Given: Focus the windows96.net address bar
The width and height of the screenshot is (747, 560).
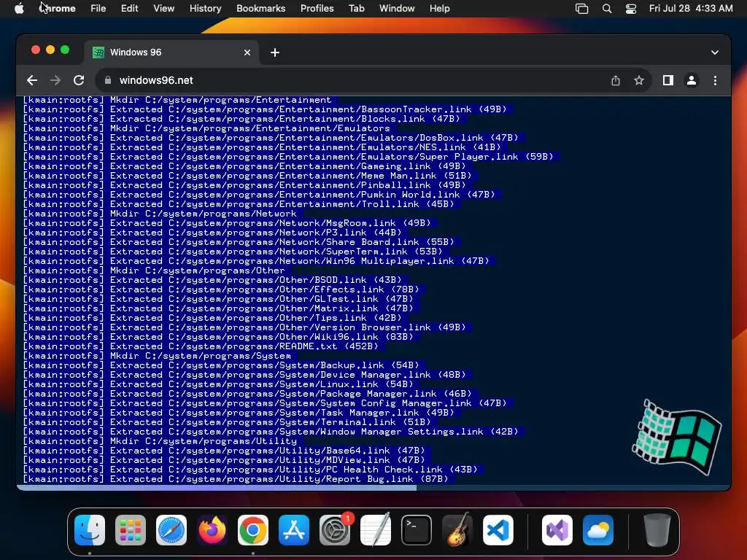Looking at the screenshot, I should point(352,80).
